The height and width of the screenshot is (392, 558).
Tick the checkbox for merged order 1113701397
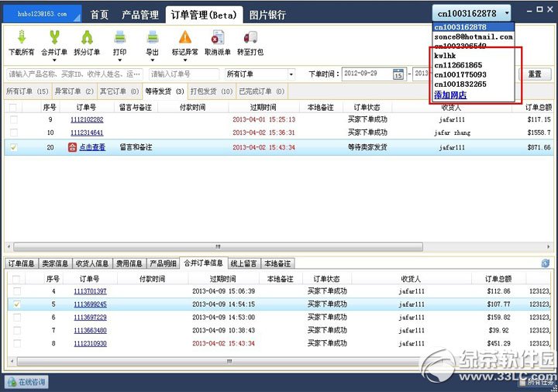(17, 291)
